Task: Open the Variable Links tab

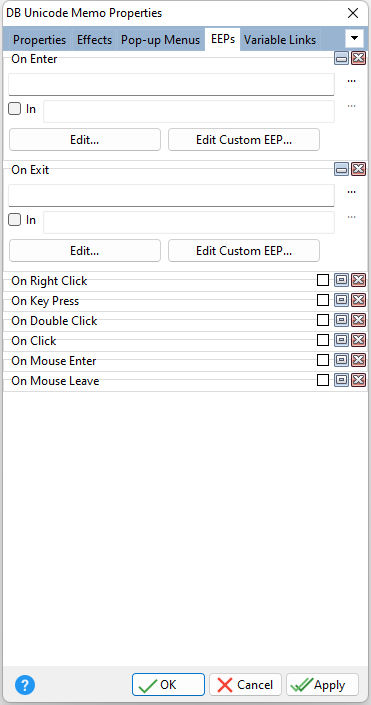Action: 280,40
